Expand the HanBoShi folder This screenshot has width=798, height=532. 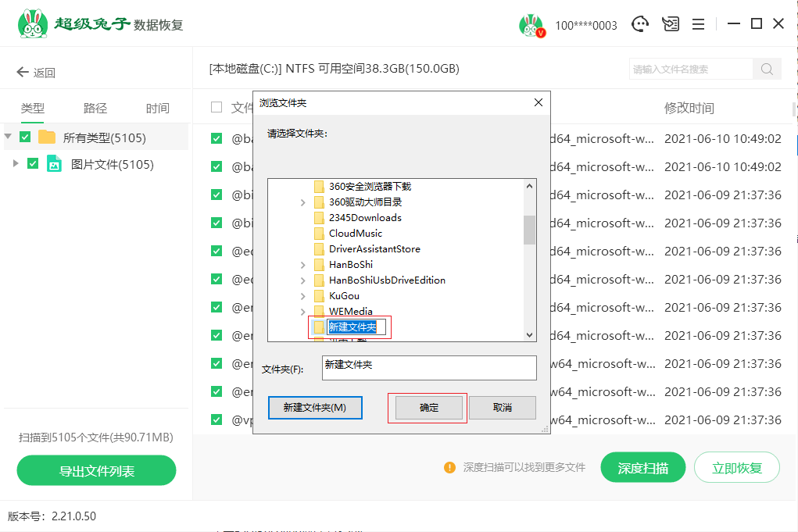pos(303,265)
